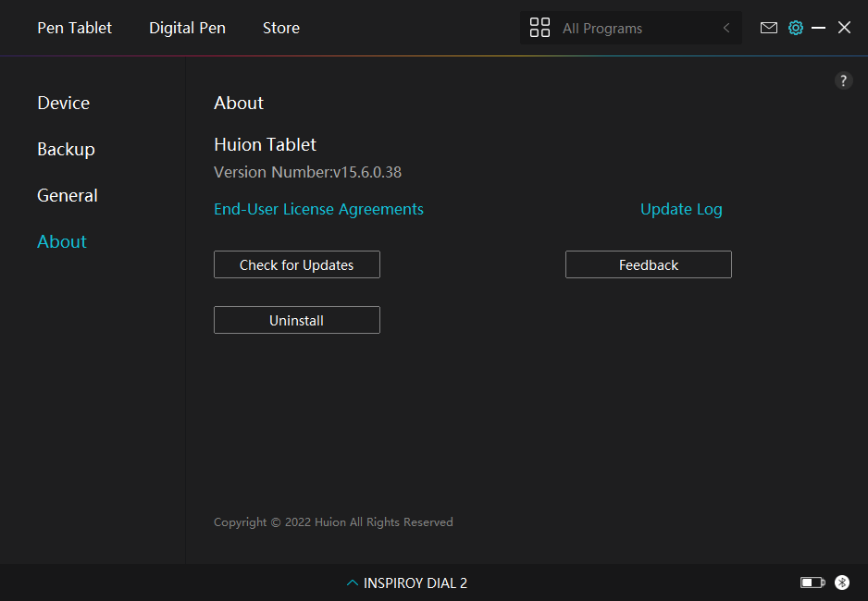Click the Huion Tablet product name

[265, 145]
